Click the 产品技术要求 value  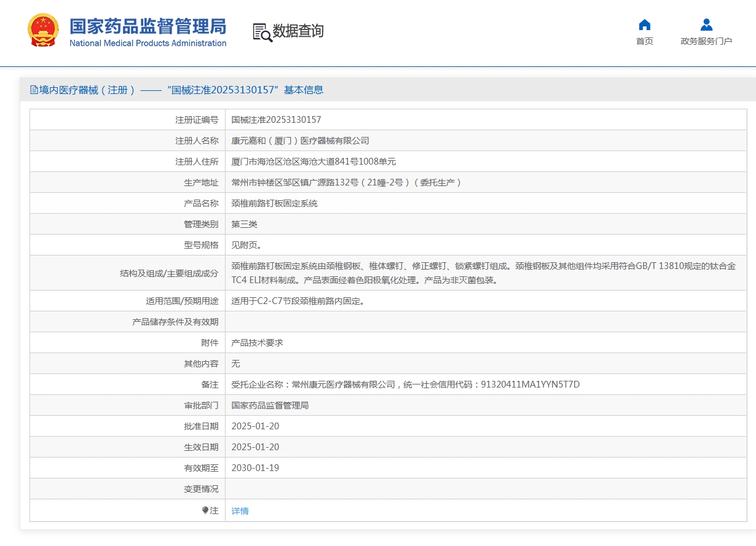pyautogui.click(x=257, y=343)
